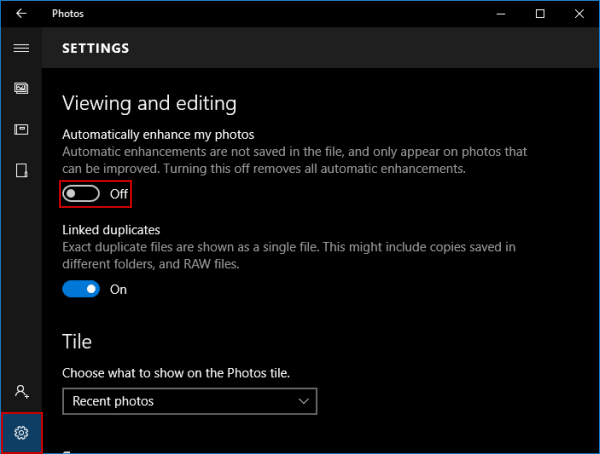Click the Tile section heading
Screen dimensions: 600x454
78,341
